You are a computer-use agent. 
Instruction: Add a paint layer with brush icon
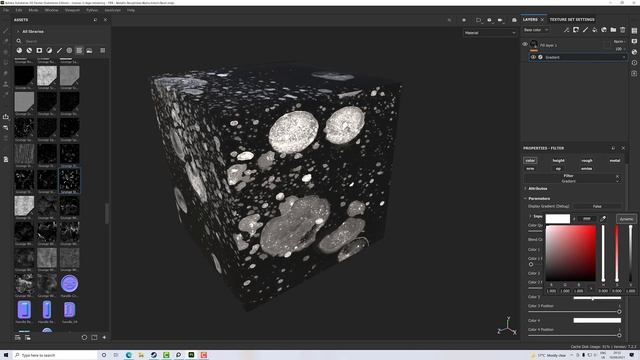585,30
